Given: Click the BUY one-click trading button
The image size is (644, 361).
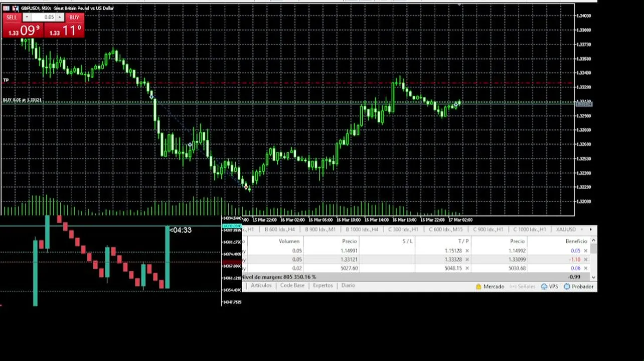Looking at the screenshot, I should (74, 17).
